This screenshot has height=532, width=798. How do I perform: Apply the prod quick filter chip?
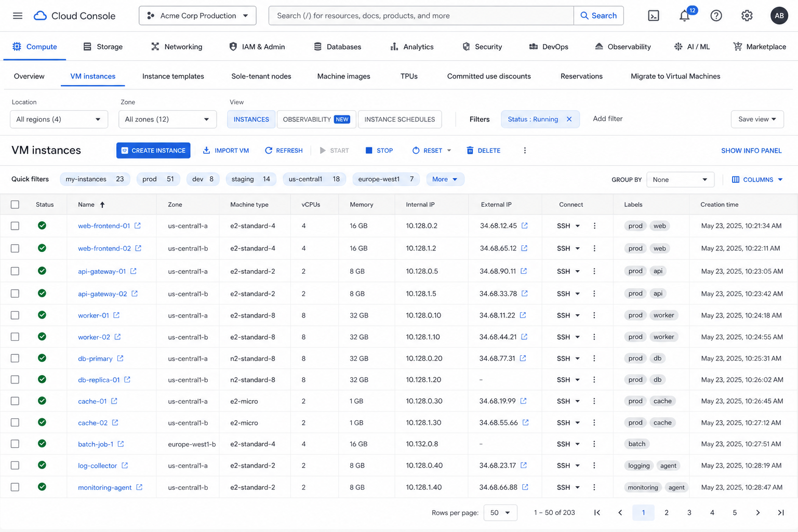tap(158, 179)
